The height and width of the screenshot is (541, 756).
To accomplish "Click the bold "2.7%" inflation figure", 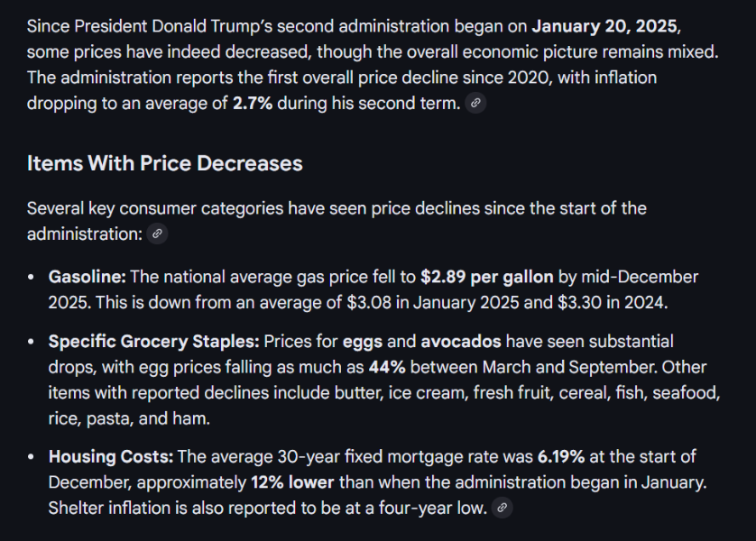I will (x=253, y=103).
